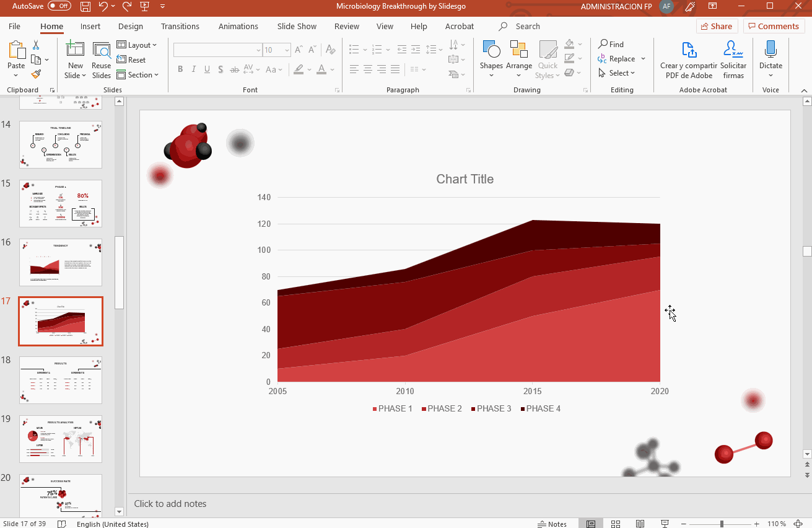Viewport: 812px width, 528px height.
Task: Expand the Layout dropdown
Action: [x=138, y=45]
